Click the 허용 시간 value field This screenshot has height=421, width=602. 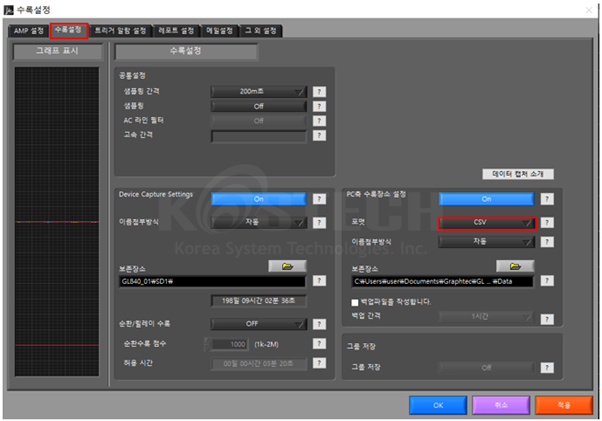259,363
